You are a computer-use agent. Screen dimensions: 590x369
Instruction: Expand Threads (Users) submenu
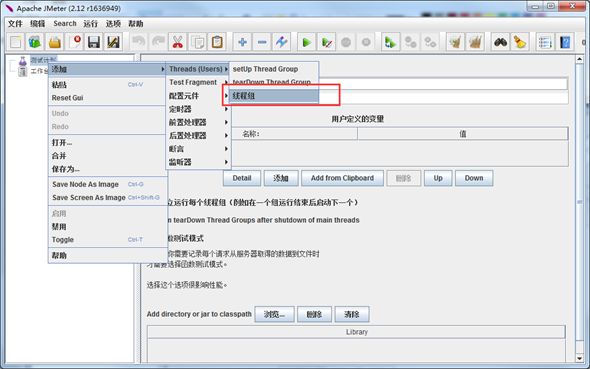coord(198,69)
